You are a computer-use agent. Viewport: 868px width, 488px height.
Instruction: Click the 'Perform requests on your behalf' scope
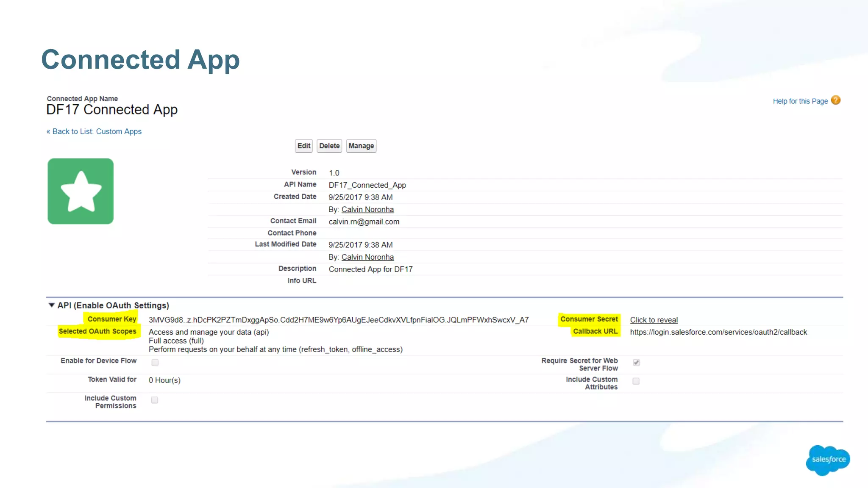[275, 349]
